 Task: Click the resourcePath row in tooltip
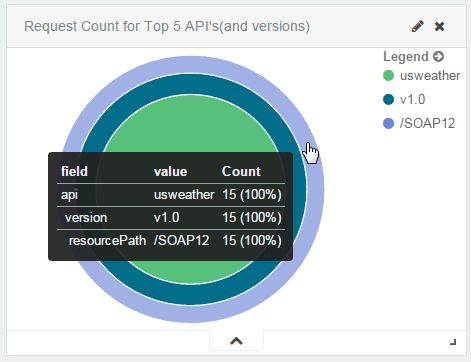pos(171,240)
